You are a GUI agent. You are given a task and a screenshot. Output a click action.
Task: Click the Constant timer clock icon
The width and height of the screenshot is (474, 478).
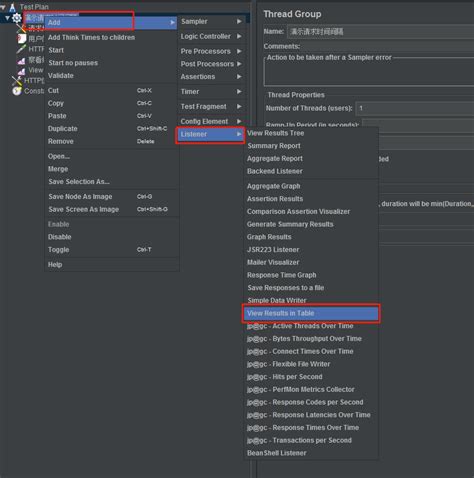[x=17, y=91]
